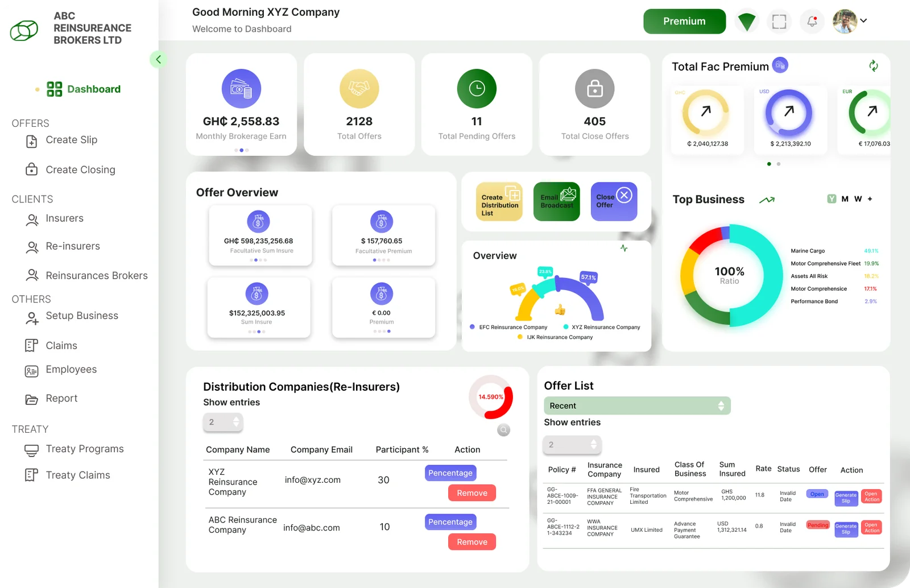Image resolution: width=910 pixels, height=588 pixels.
Task: Click Generate Slip for WWA Insurance Company
Action: [846, 529]
